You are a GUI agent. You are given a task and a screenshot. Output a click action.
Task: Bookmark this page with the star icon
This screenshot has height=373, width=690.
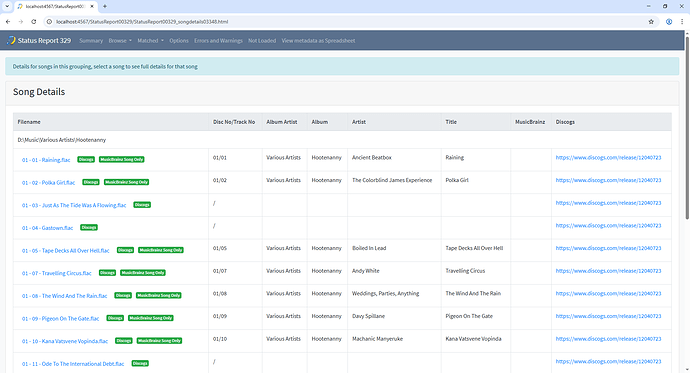[x=651, y=22]
